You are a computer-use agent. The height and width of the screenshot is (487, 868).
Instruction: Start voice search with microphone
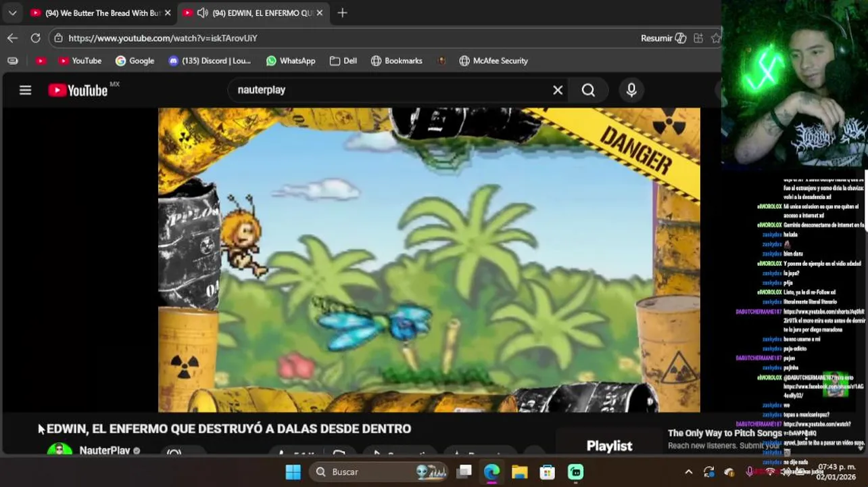click(631, 90)
